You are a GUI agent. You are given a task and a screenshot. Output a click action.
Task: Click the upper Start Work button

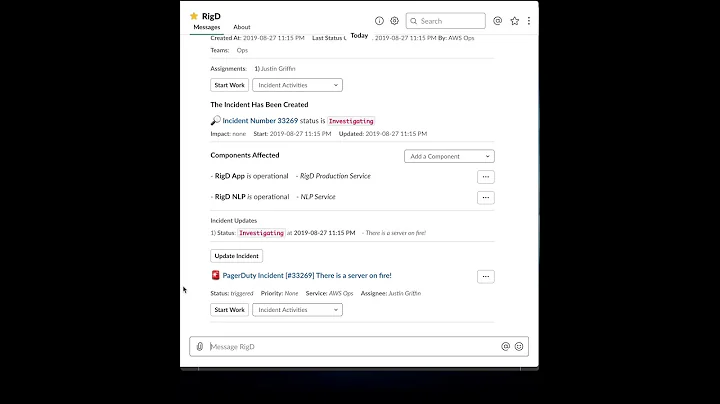230,85
